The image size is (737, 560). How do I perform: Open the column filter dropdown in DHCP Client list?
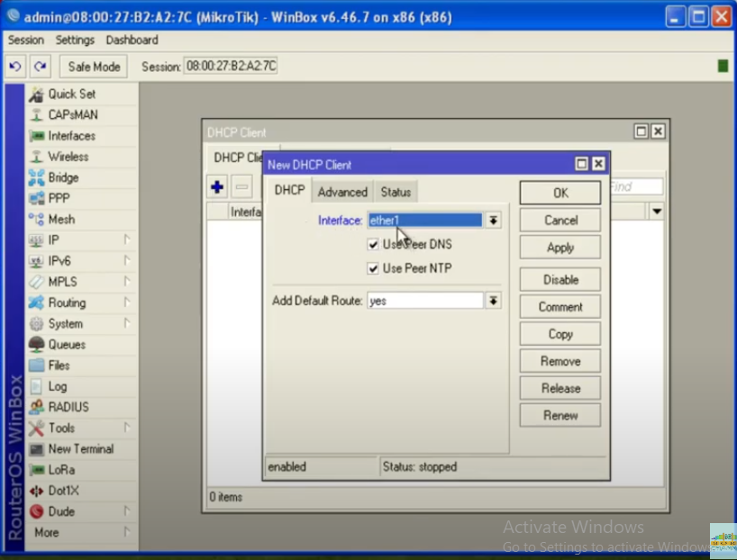tap(657, 212)
